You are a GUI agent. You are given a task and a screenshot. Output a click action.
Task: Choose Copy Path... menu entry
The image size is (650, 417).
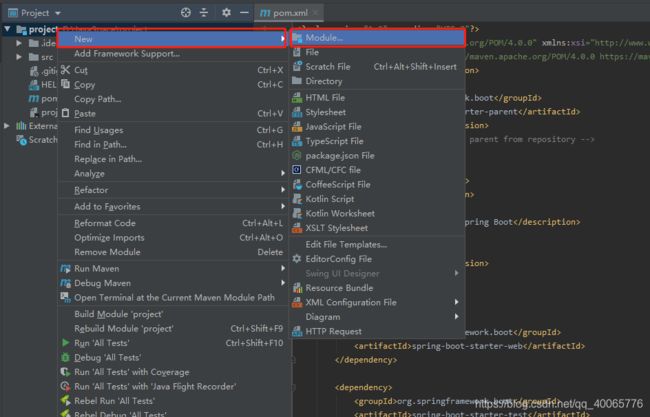pos(172,99)
